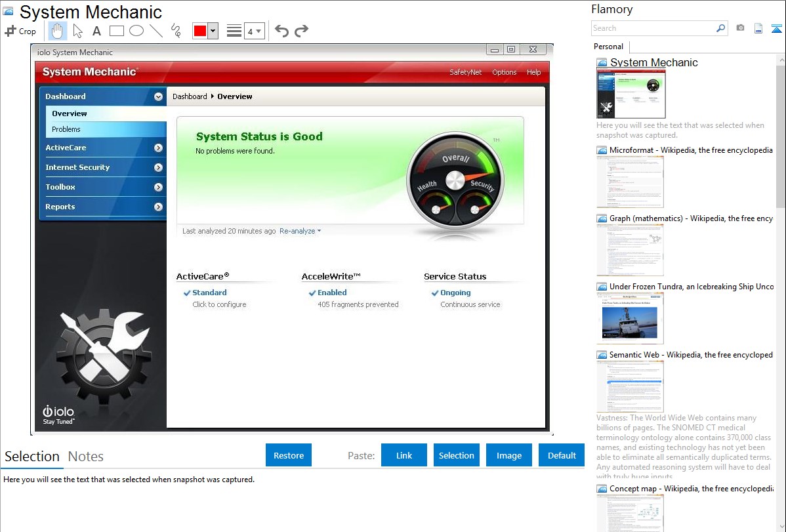The image size is (786, 532).
Task: Click the Service Status Ongoing link
Action: click(455, 293)
